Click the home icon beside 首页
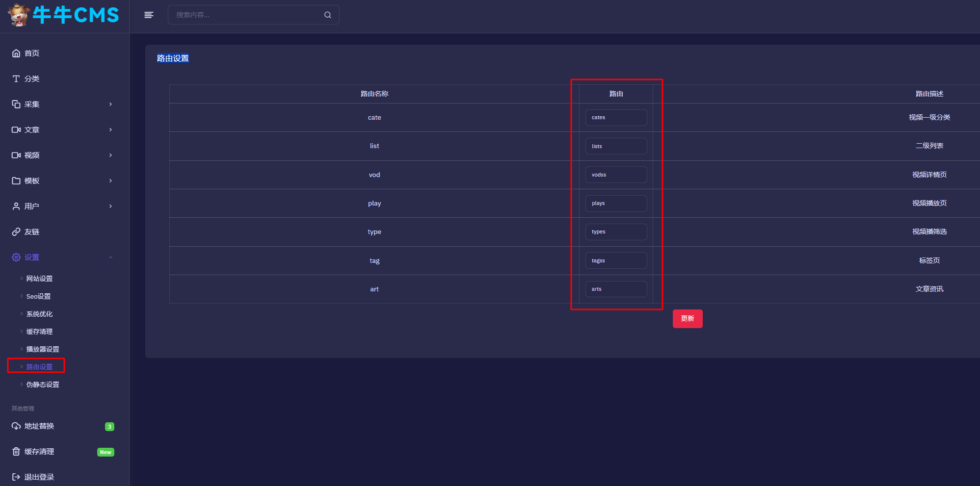 16,53
